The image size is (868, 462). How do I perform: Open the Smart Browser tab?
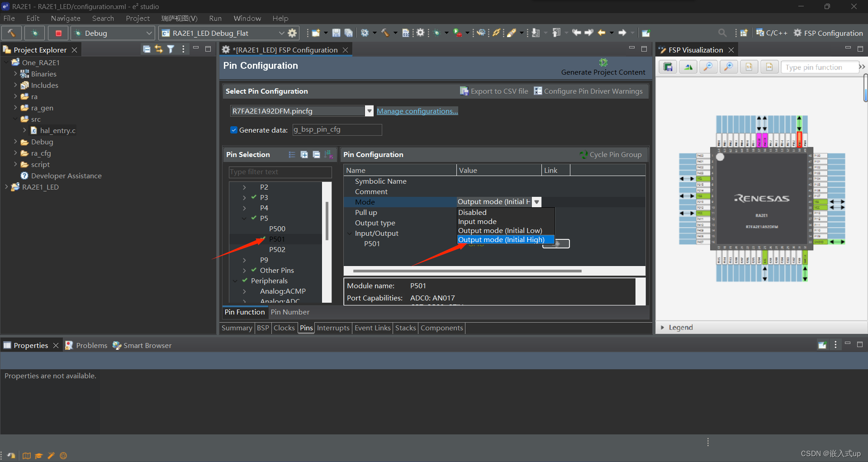click(x=142, y=345)
